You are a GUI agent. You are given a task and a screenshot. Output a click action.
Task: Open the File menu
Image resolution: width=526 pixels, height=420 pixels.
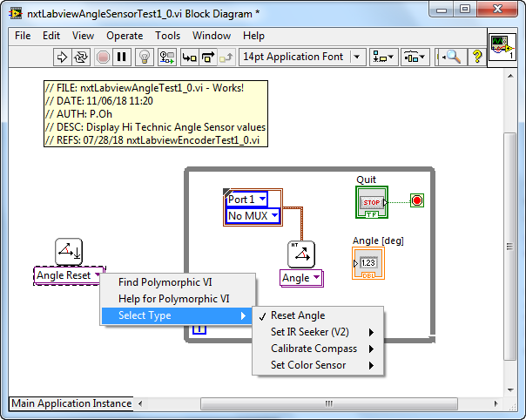(x=23, y=36)
